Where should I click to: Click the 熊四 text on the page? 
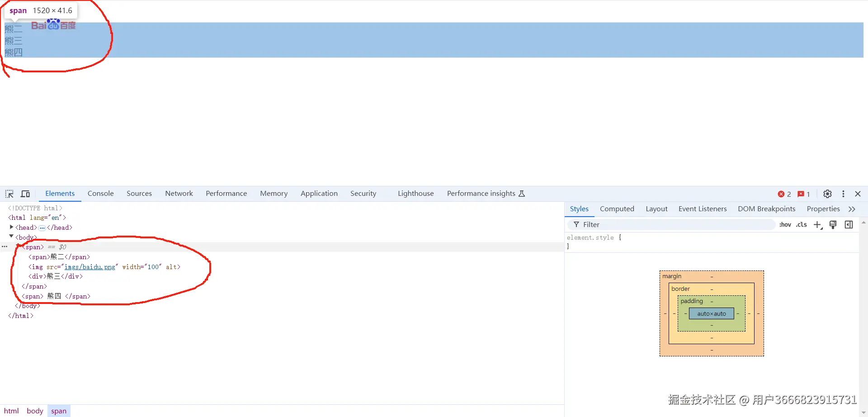(14, 52)
